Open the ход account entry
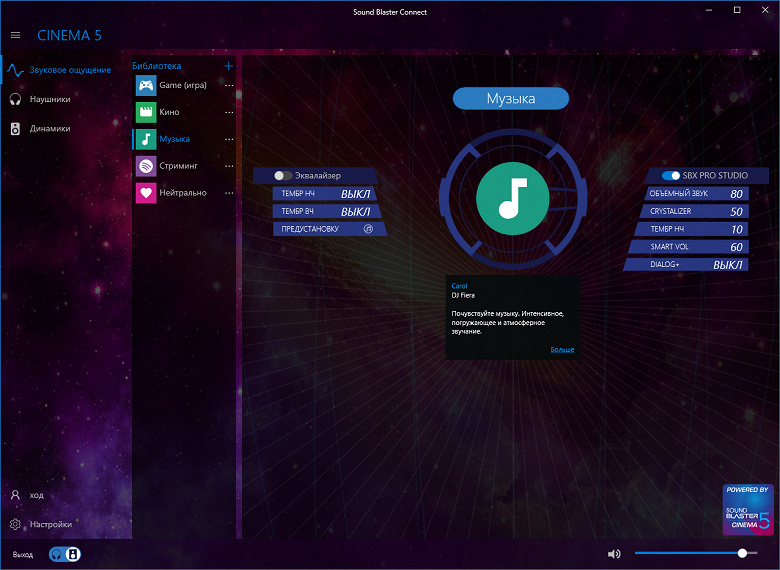The image size is (780, 570). tap(64, 495)
